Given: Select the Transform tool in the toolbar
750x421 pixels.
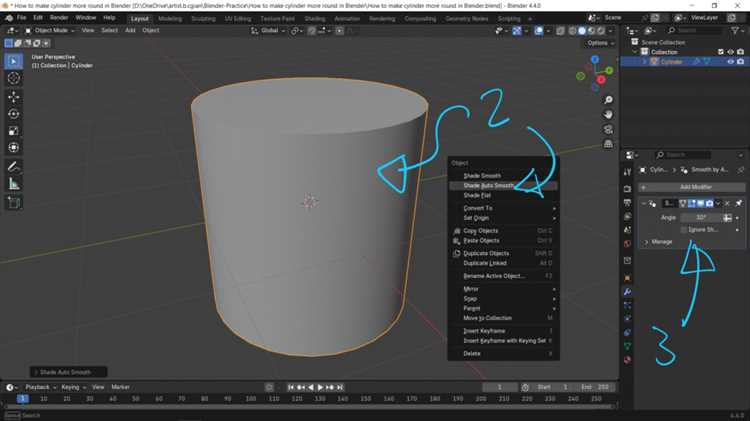Looking at the screenshot, I should pyautogui.click(x=13, y=147).
